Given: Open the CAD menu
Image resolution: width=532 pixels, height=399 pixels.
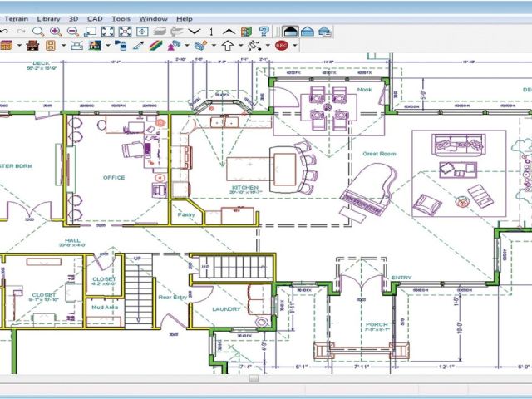Looking at the screenshot, I should pos(96,18).
